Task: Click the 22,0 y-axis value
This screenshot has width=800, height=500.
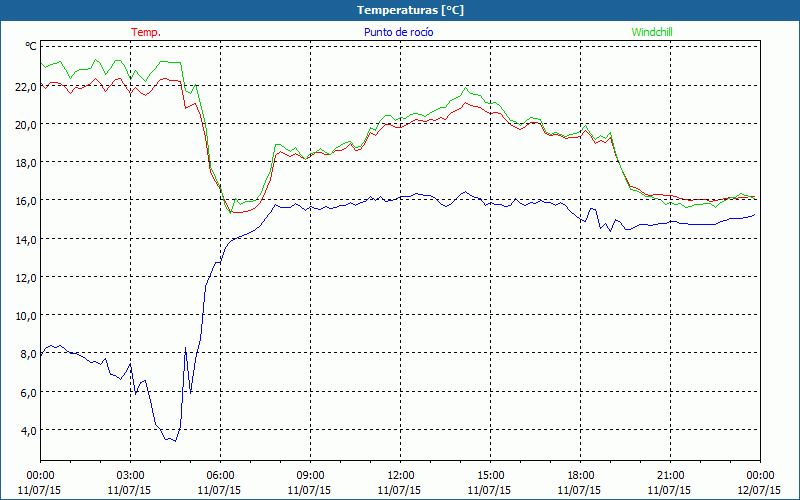Action: click(x=26, y=87)
